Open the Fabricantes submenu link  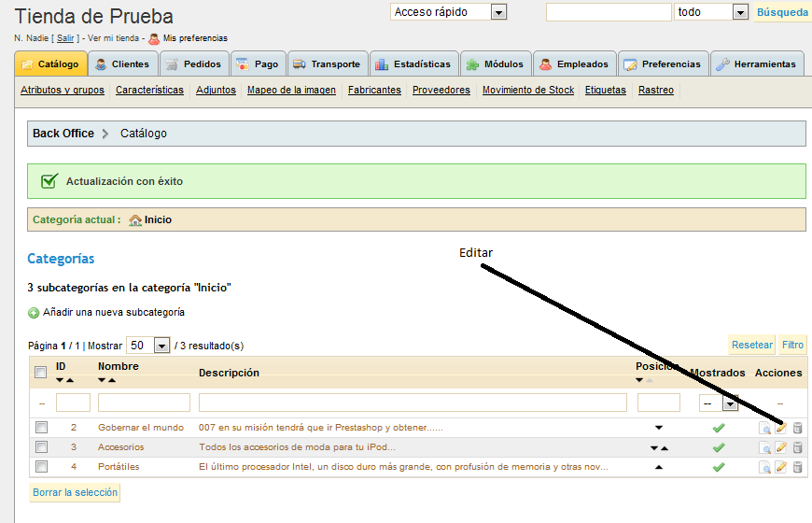tap(374, 91)
